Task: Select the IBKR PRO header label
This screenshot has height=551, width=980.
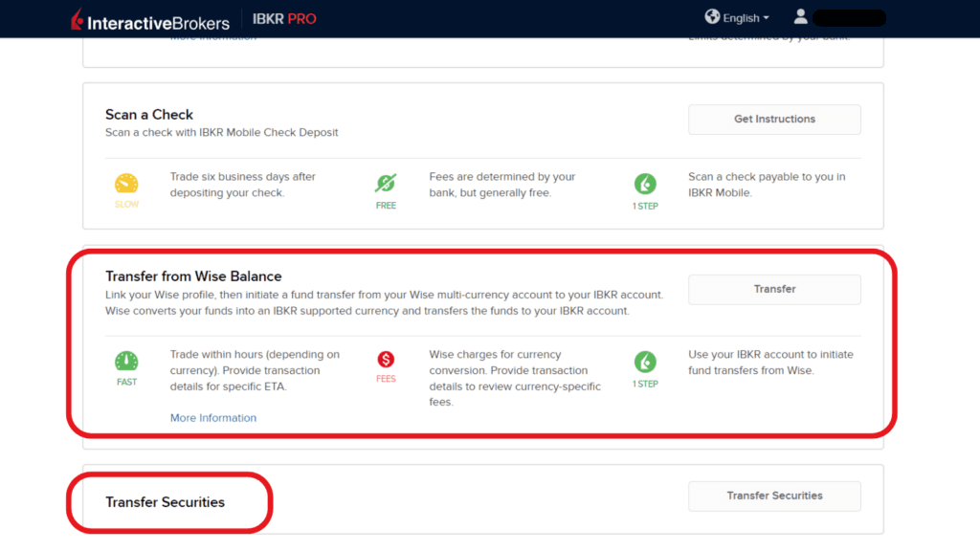Action: pos(284,17)
